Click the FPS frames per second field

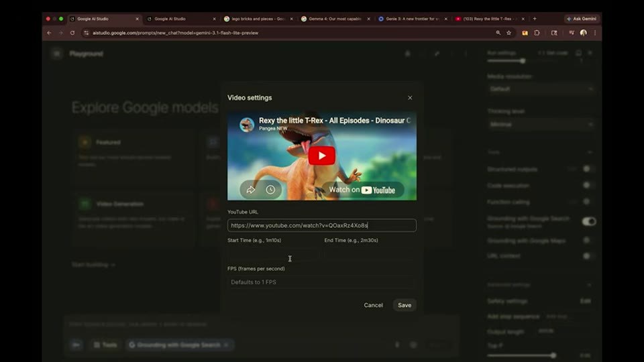coord(321,282)
